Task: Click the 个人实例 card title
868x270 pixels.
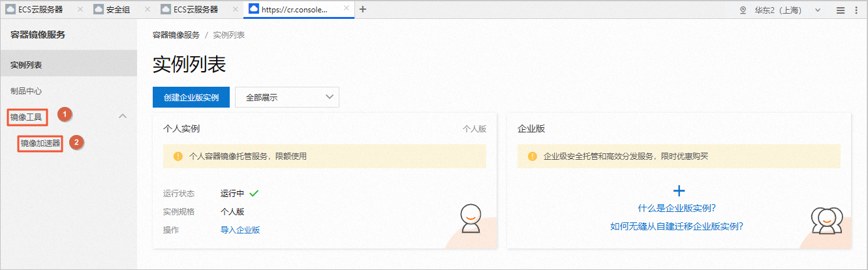Action: [181, 129]
